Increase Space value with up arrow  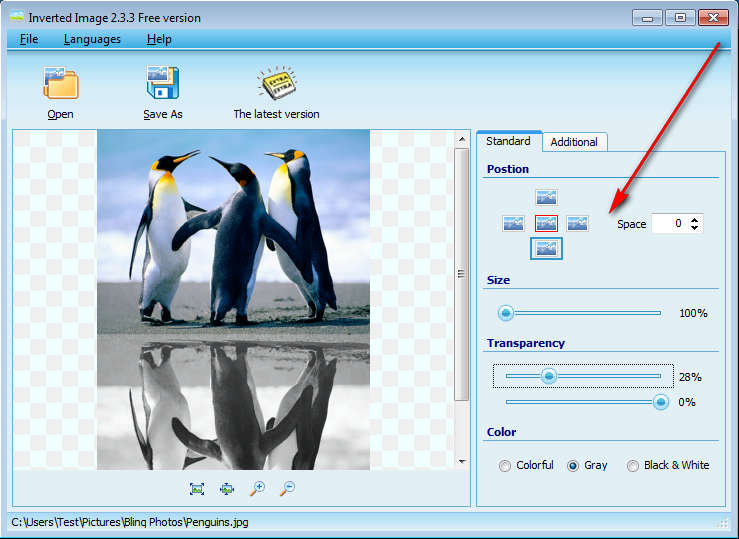695,219
